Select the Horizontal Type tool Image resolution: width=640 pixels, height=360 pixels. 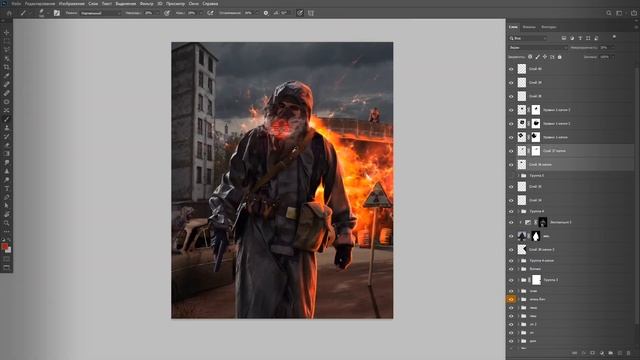pos(7,188)
